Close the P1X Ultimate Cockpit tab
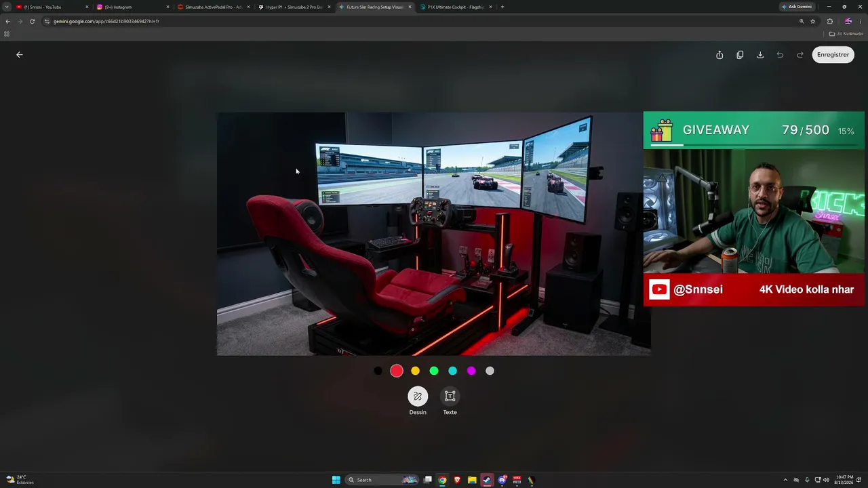 point(490,7)
